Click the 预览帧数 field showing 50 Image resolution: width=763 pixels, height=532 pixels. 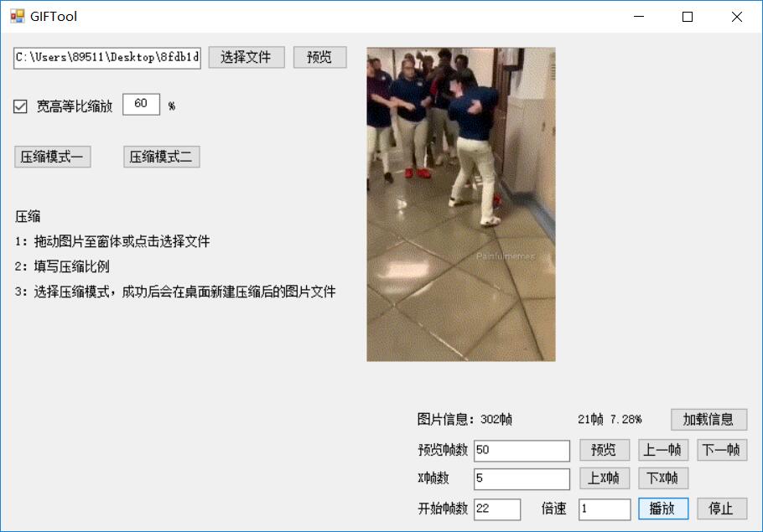tap(522, 450)
